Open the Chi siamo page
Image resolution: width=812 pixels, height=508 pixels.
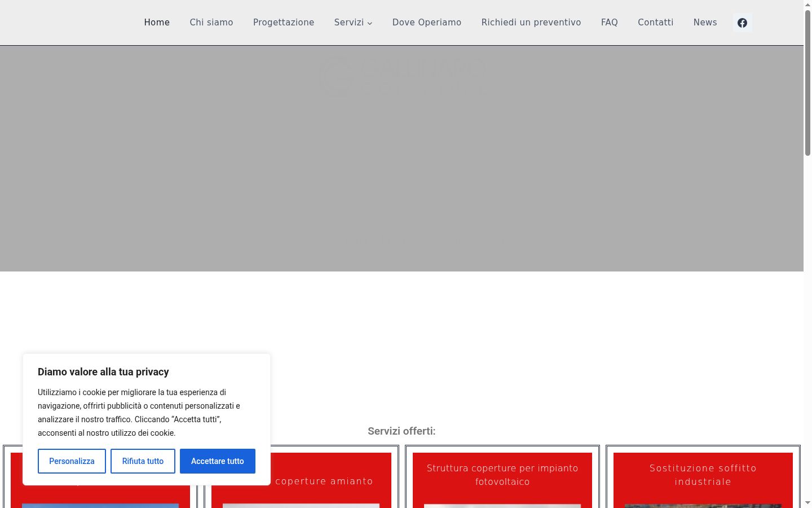click(211, 23)
